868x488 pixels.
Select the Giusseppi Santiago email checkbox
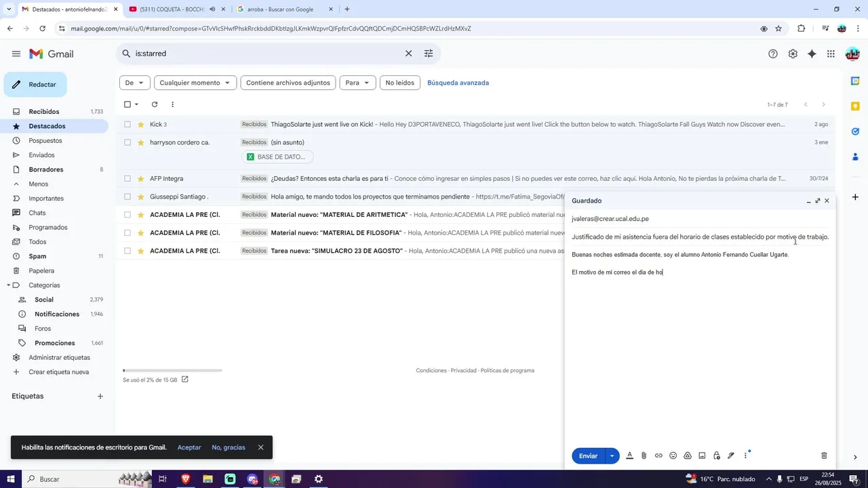click(127, 197)
